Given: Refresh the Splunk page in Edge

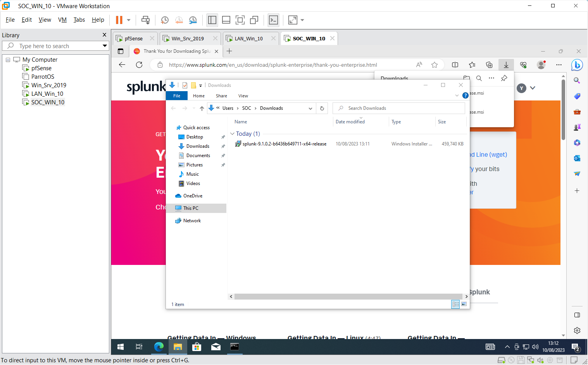Looking at the screenshot, I should tap(139, 65).
